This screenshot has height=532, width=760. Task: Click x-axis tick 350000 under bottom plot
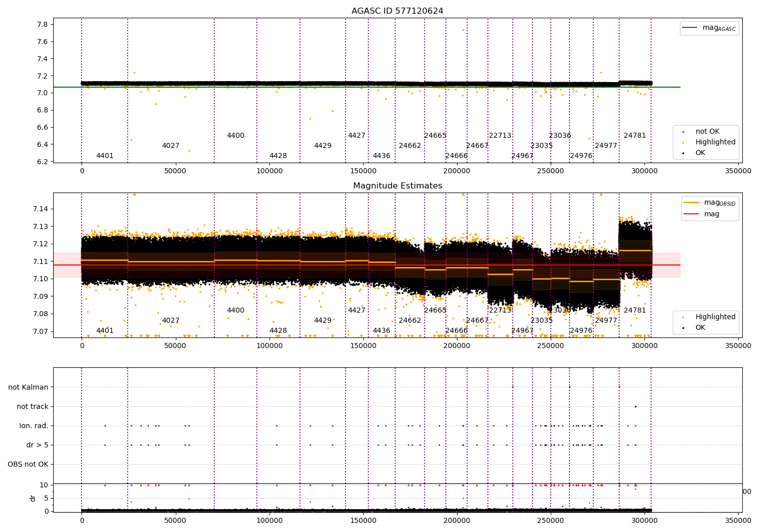pos(738,521)
